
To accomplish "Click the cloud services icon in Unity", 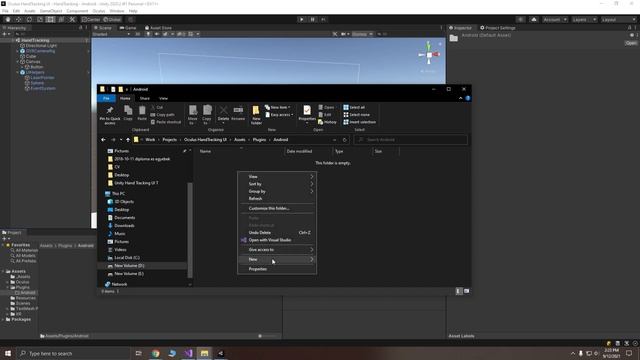I will click(534, 19).
